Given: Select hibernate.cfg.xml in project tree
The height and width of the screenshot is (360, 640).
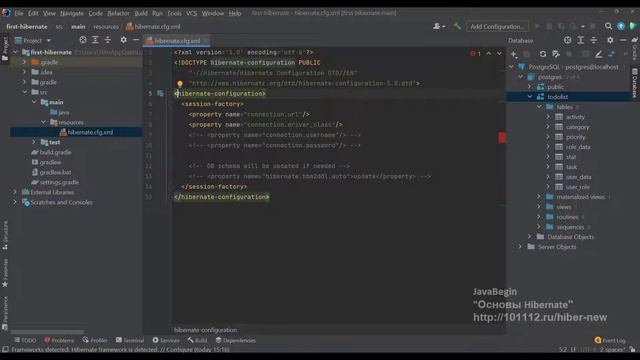Looking at the screenshot, I should [76, 132].
